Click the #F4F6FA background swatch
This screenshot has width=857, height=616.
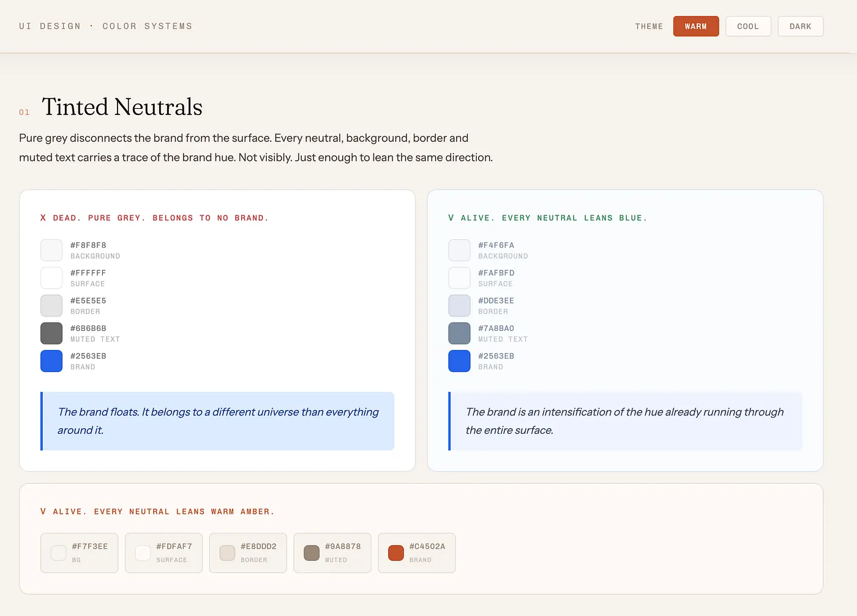459,250
